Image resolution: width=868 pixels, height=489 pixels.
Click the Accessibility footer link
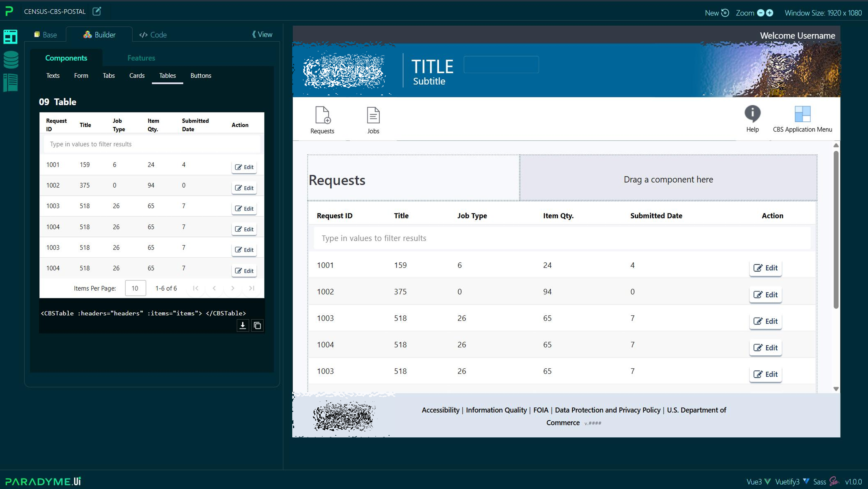(440, 410)
